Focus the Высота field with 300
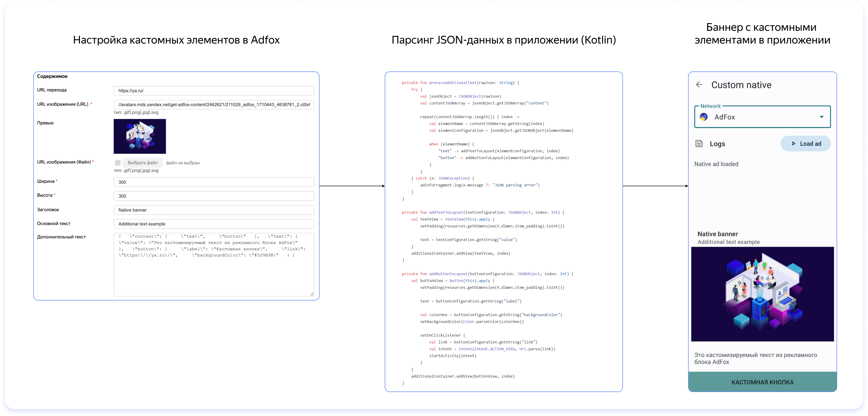The image size is (868, 416). [214, 196]
